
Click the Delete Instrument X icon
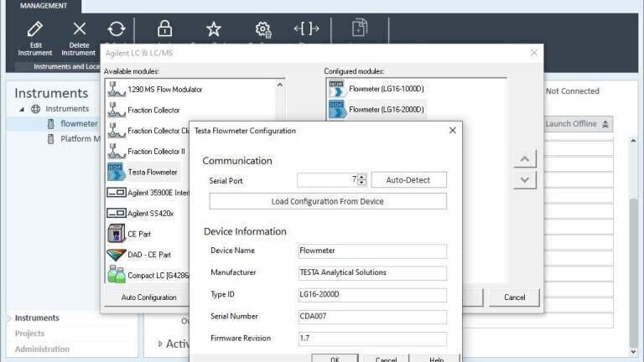pos(80,28)
